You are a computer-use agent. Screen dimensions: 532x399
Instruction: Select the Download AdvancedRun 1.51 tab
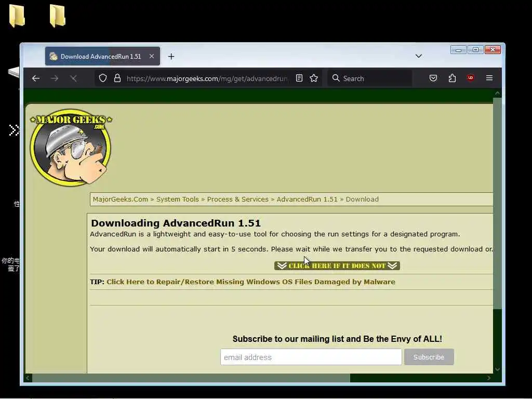102,56
